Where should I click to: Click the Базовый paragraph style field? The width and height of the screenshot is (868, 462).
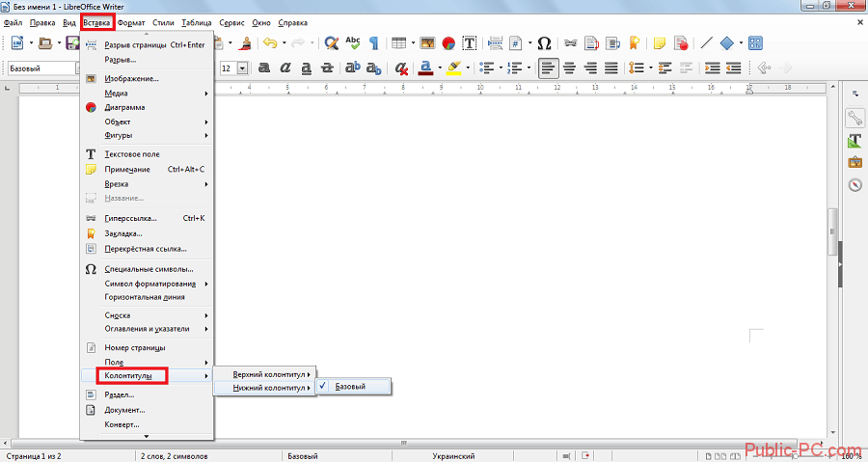point(41,68)
